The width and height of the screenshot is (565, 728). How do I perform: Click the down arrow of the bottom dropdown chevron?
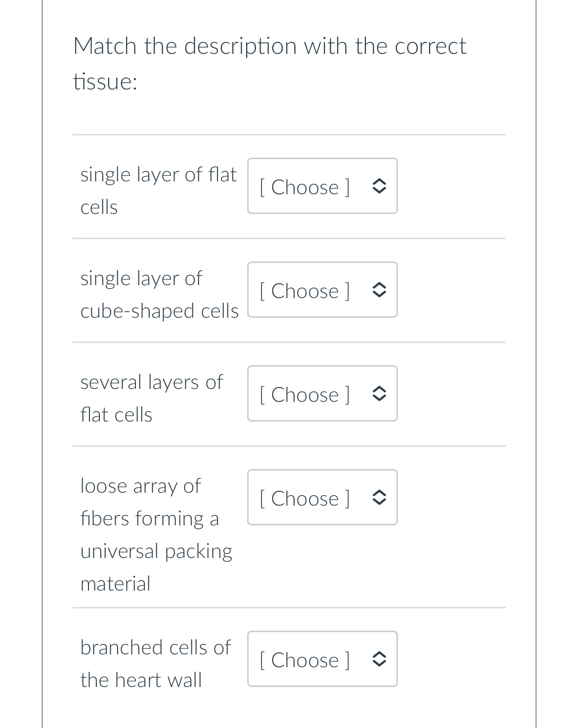pos(379,664)
